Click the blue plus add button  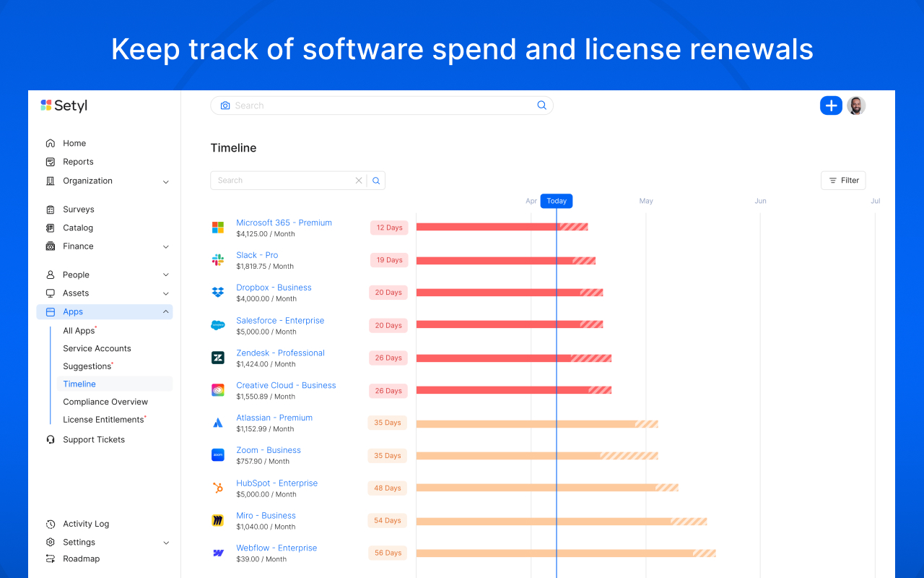[x=831, y=105]
